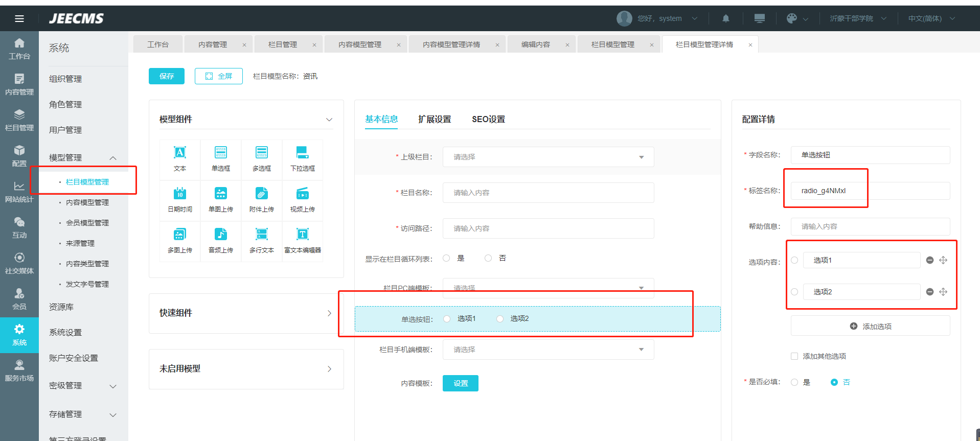This screenshot has width=980, height=441.
Task: Open the notification bell in header
Action: (726, 18)
